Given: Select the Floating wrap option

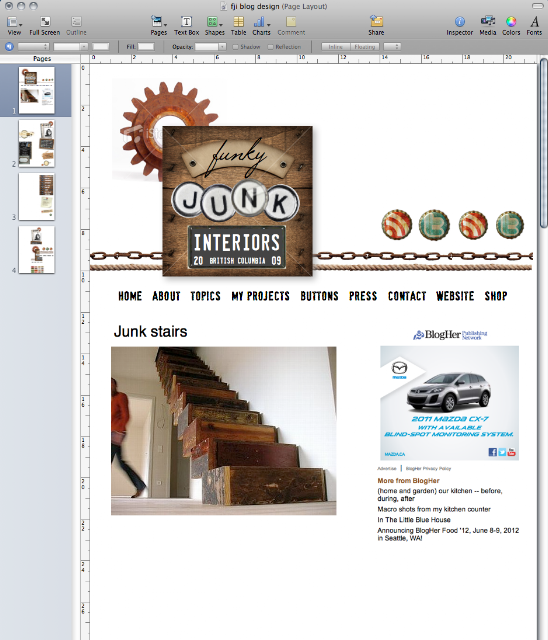Looking at the screenshot, I should (x=364, y=47).
